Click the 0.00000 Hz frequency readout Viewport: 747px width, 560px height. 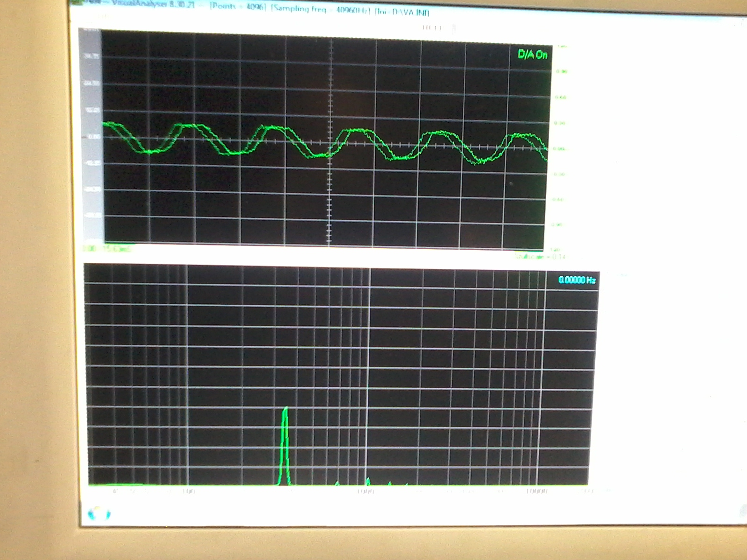[577, 280]
